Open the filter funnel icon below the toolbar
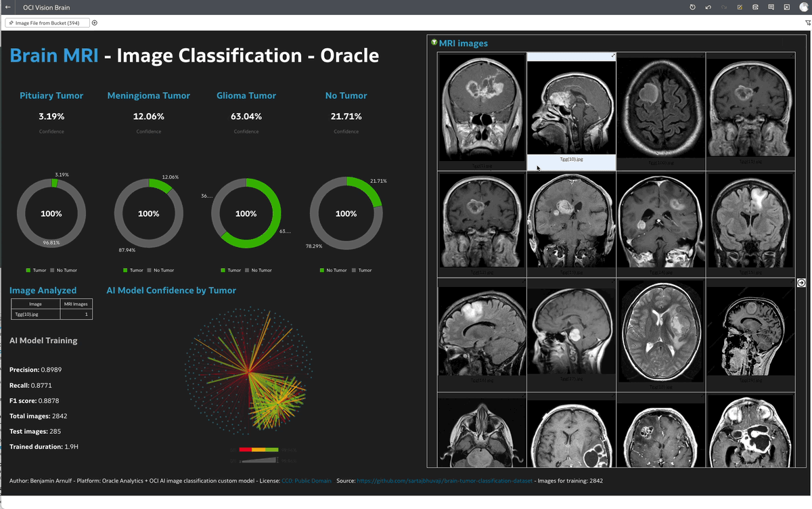 (x=807, y=22)
